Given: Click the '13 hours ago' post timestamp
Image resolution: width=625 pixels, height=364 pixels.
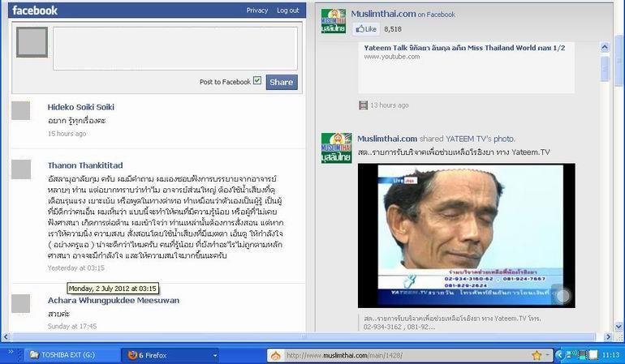Looking at the screenshot, I should click(x=390, y=105).
